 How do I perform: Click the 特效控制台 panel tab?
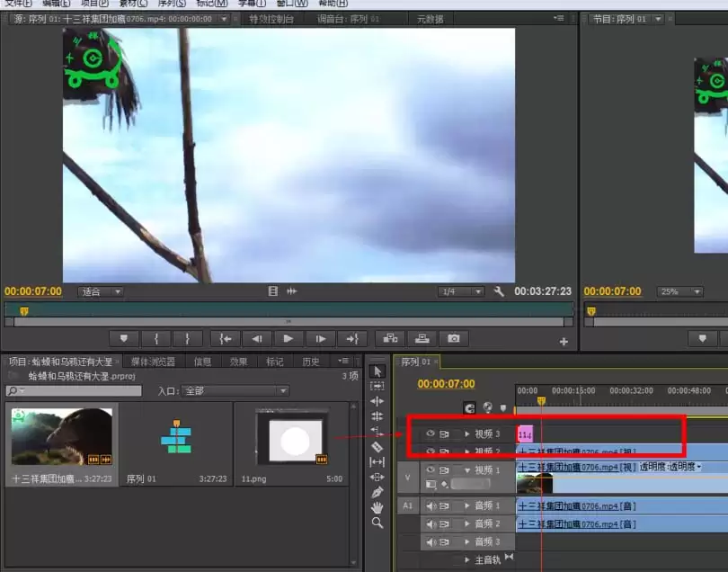point(271,19)
